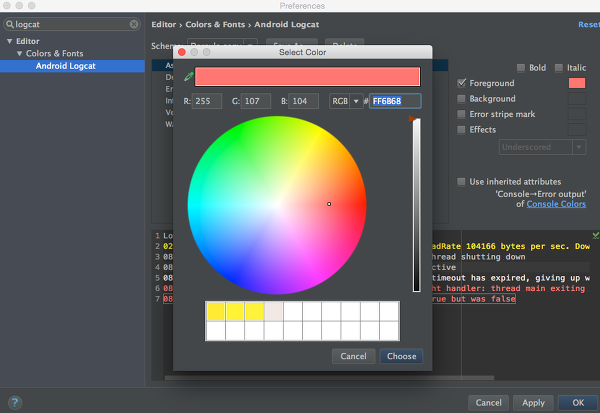The width and height of the screenshot is (600, 413).
Task: Click the Error stripe mark color swatch
Action: pyautogui.click(x=577, y=114)
